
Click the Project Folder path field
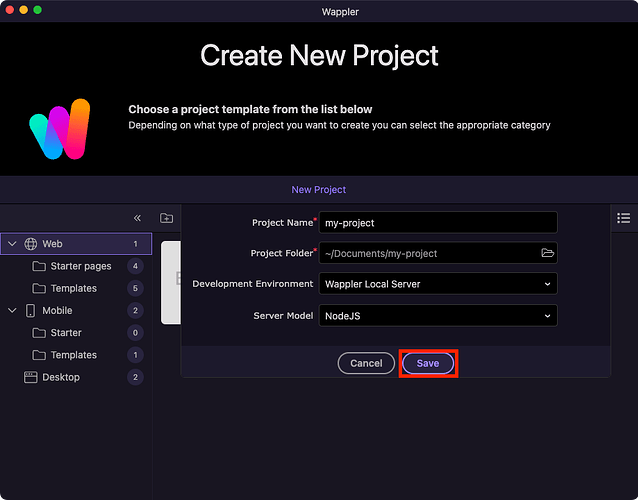427,253
